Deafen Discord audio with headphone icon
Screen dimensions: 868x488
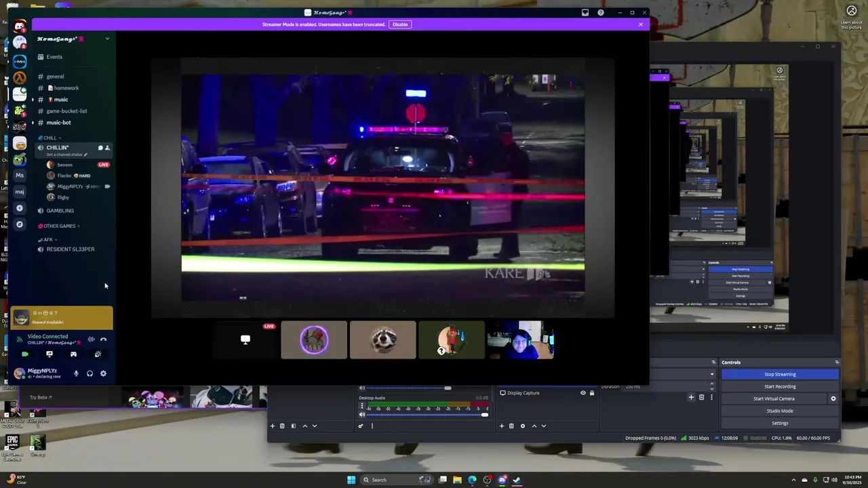point(90,373)
